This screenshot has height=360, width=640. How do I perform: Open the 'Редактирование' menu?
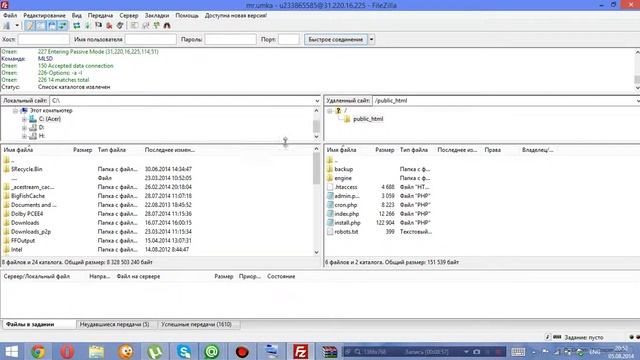coord(44,16)
